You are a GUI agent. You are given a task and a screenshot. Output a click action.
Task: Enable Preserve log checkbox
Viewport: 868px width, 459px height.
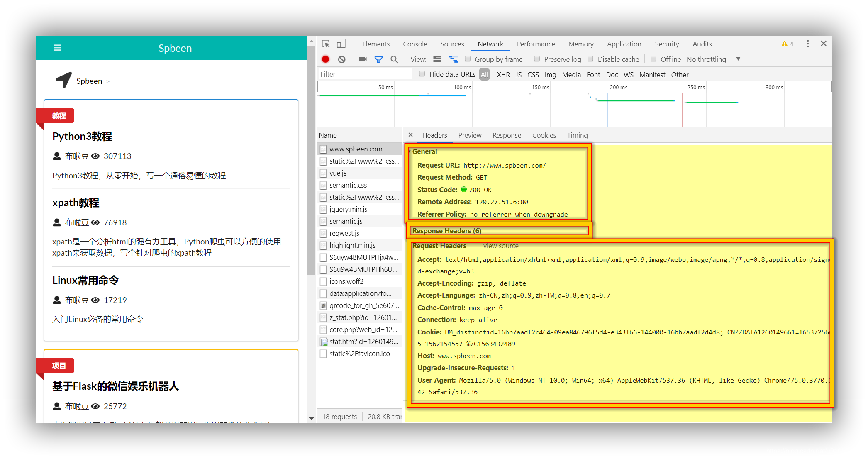537,59
